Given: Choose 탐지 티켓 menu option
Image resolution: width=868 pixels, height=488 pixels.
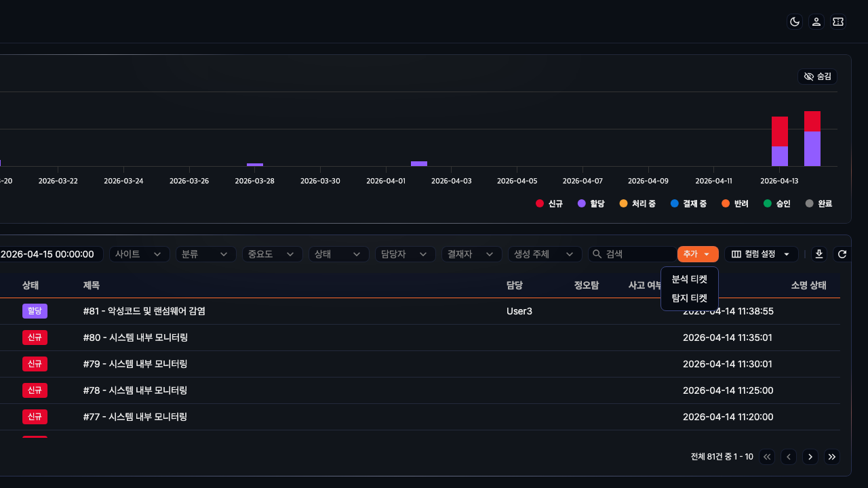Looking at the screenshot, I should 689,298.
